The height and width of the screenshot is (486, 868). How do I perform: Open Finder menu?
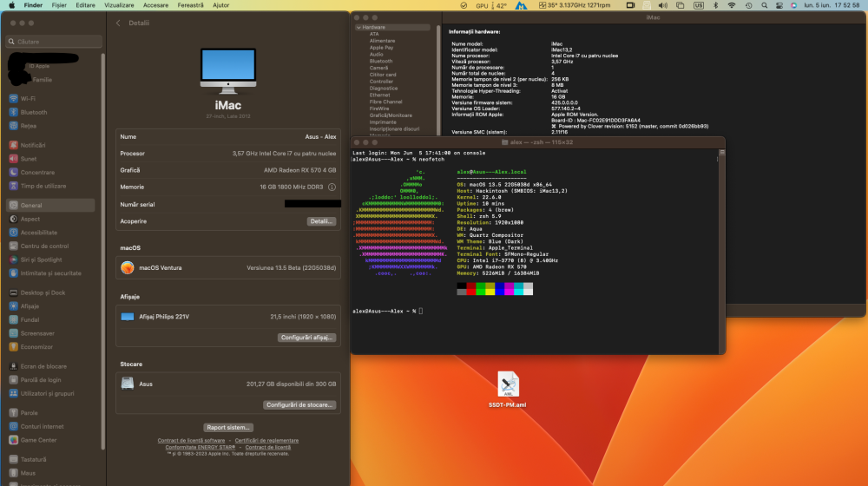click(33, 5)
